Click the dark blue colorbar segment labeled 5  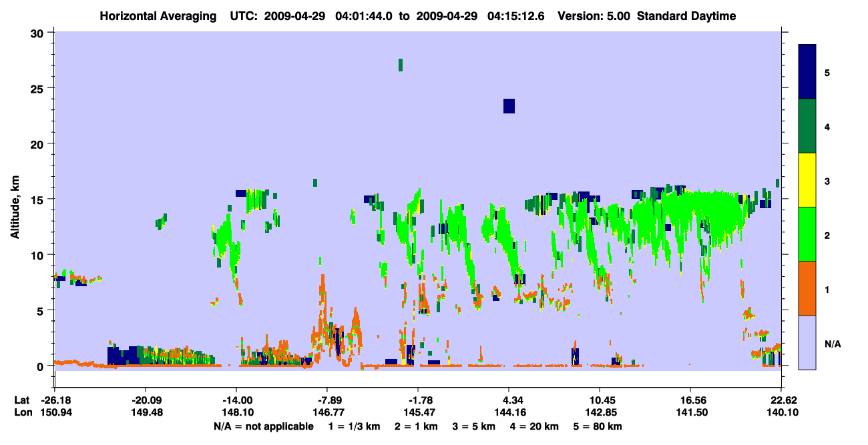pos(807,72)
